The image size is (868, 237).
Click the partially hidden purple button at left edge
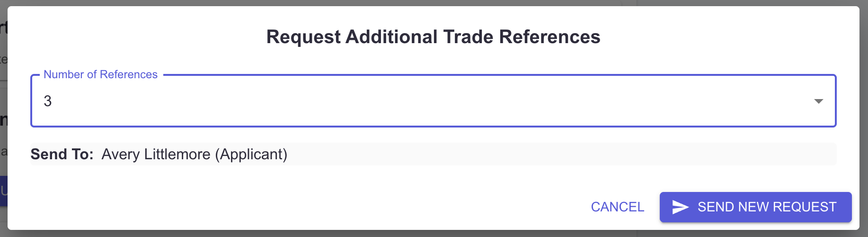pyautogui.click(x=3, y=191)
